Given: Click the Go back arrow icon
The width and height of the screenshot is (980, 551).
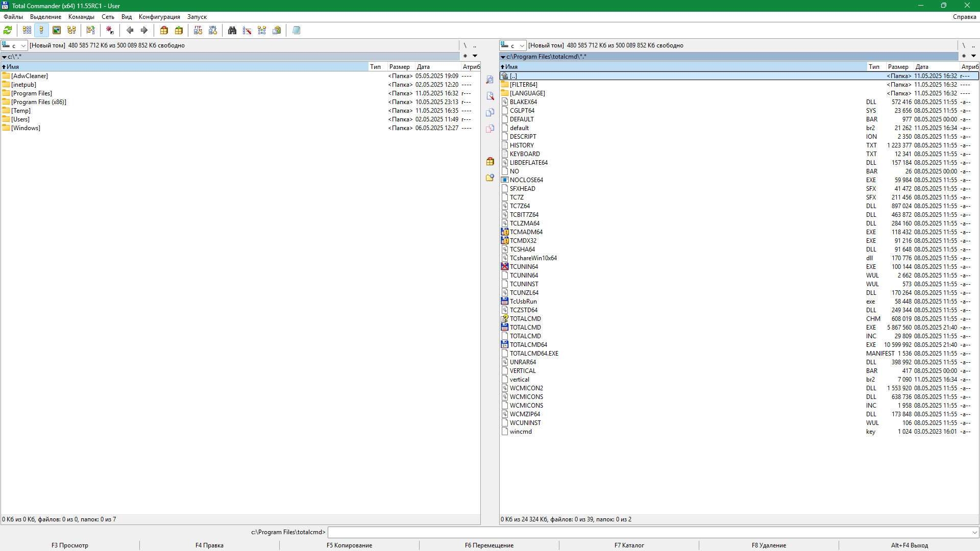Looking at the screenshot, I should click(130, 31).
